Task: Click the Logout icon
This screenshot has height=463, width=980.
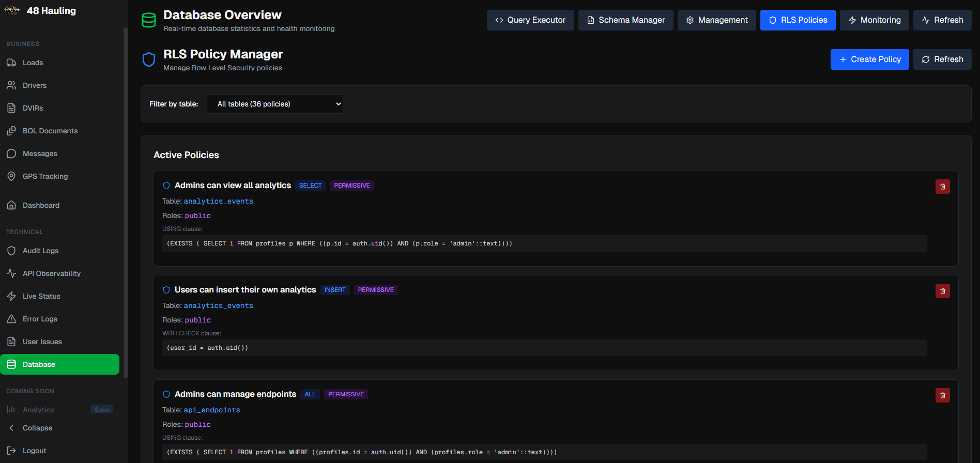Action: [11, 451]
